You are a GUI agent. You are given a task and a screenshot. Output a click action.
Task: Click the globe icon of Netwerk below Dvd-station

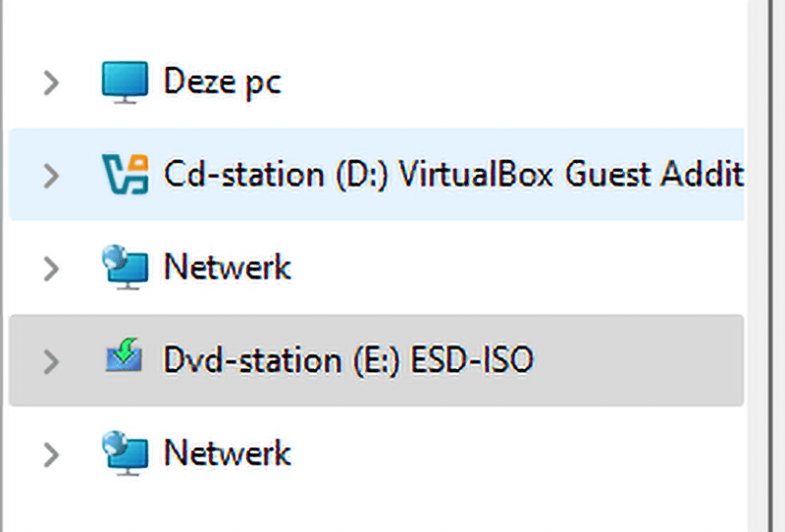coord(125,453)
